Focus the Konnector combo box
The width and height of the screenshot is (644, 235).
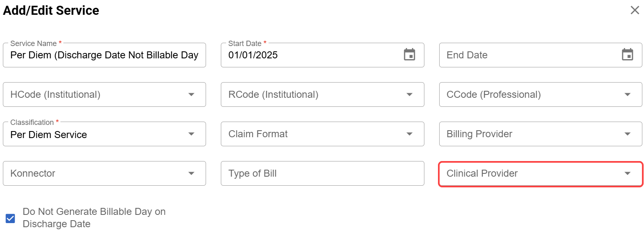coord(95,173)
